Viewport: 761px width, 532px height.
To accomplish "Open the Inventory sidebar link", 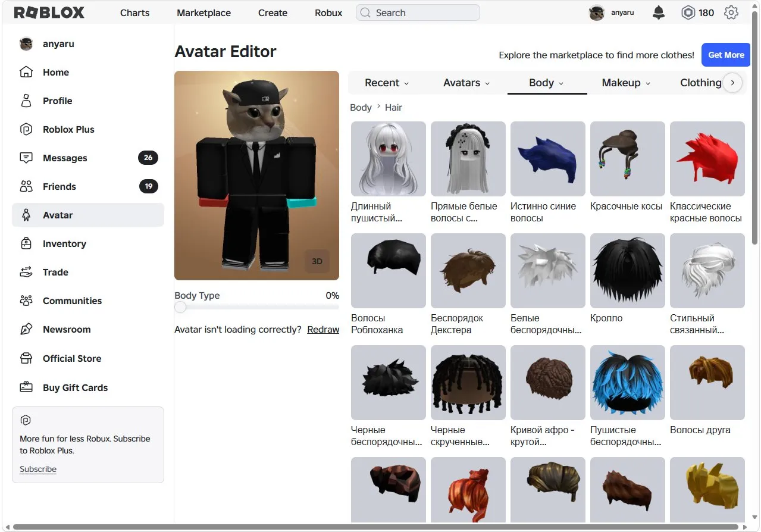I will point(88,243).
